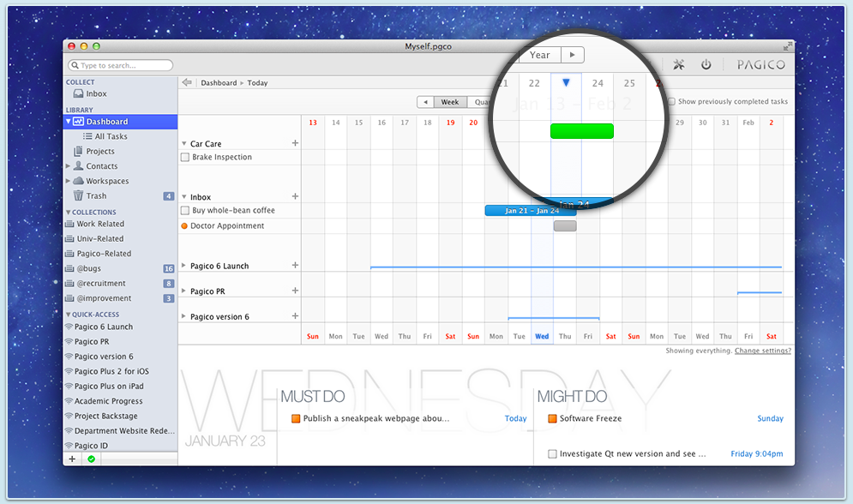Screen dimensions: 853x504
Task: Click the power icon in toolbar
Action: click(706, 64)
